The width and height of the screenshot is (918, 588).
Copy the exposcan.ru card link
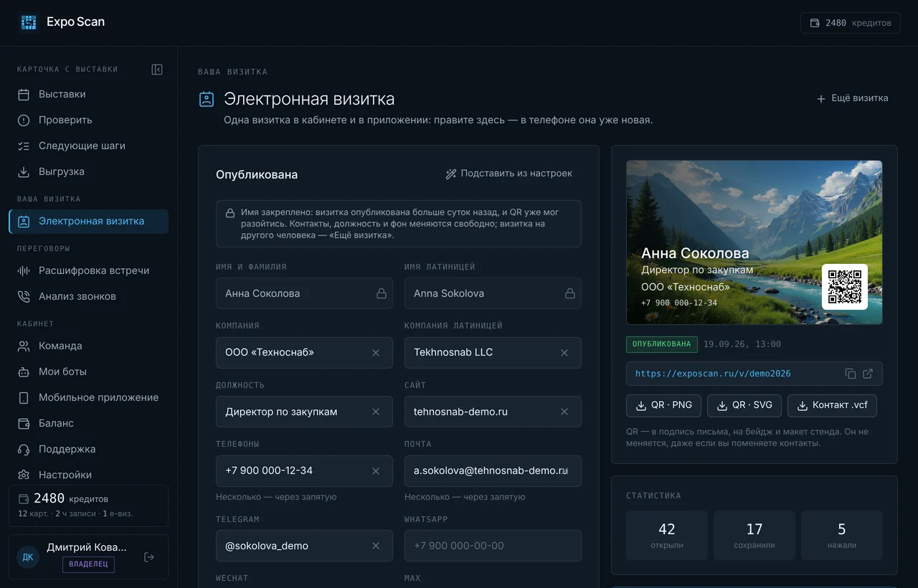point(851,374)
